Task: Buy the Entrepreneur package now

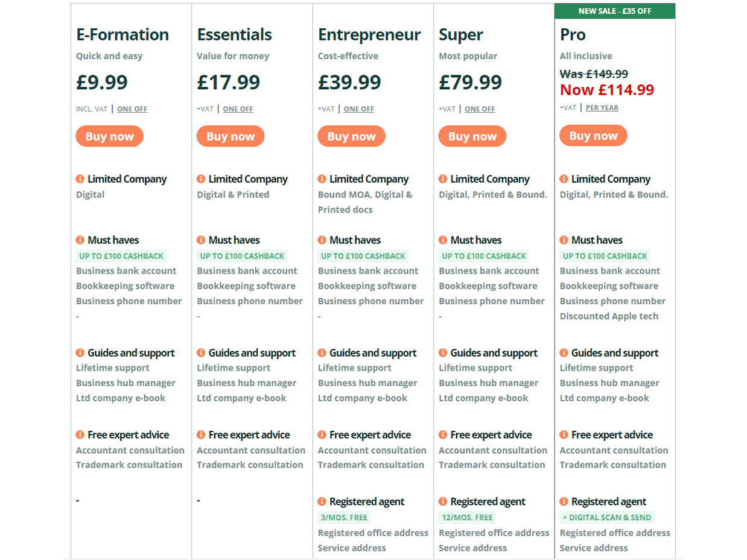Action: tap(351, 136)
